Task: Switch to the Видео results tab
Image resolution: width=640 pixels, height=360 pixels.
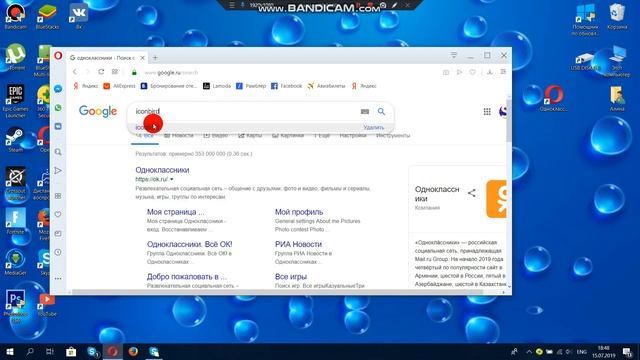Action: [216, 136]
